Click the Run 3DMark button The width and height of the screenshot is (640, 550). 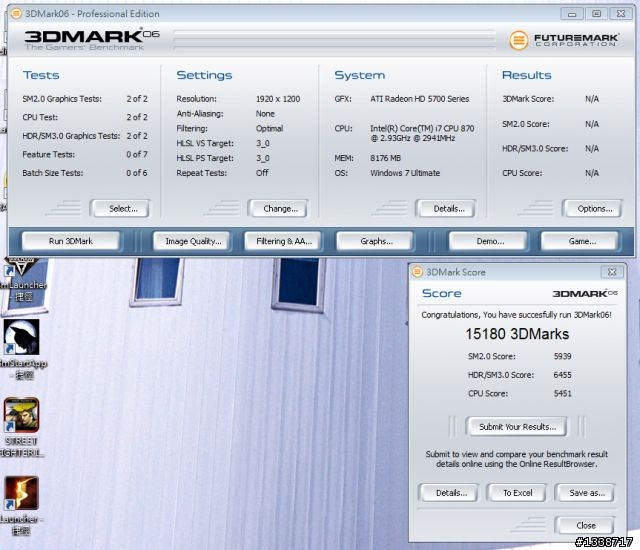pyautogui.click(x=71, y=241)
